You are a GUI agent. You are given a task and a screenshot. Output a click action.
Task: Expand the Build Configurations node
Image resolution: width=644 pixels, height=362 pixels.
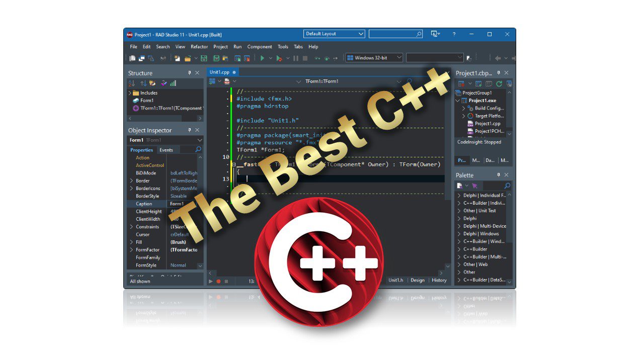click(463, 108)
